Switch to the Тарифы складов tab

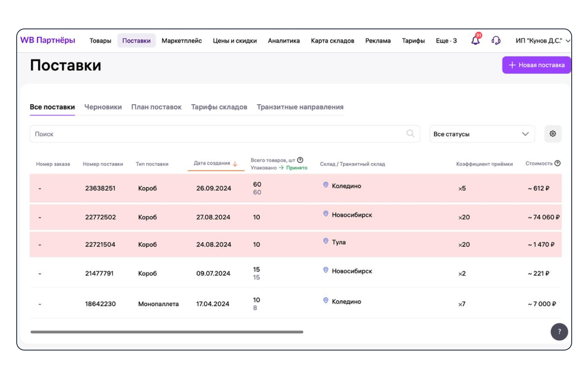click(x=219, y=107)
